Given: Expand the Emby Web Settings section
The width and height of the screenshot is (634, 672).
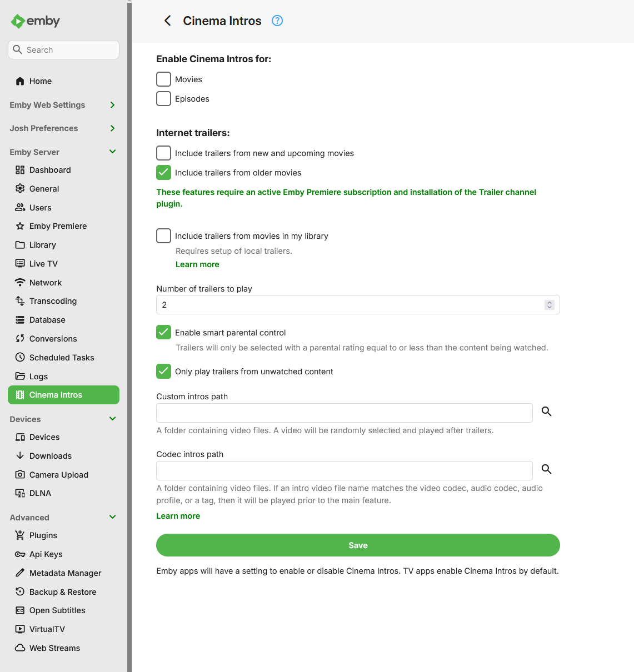Looking at the screenshot, I should pyautogui.click(x=112, y=105).
